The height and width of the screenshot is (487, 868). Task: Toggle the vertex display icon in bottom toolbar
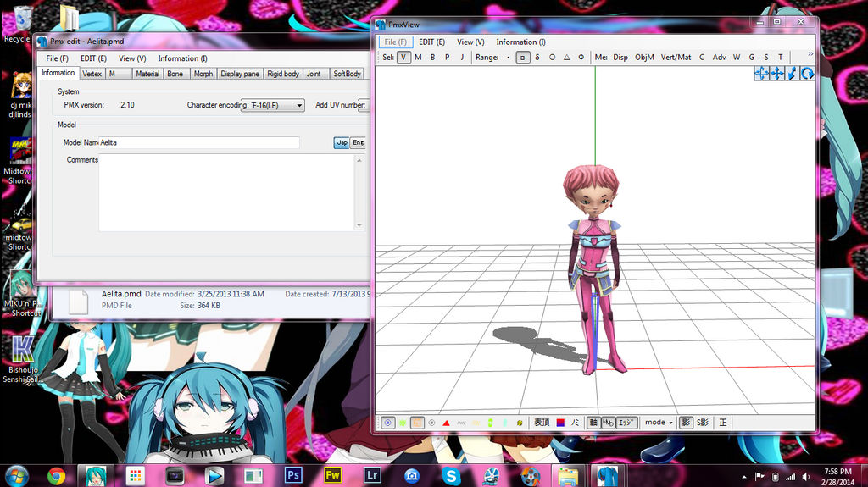tap(388, 423)
